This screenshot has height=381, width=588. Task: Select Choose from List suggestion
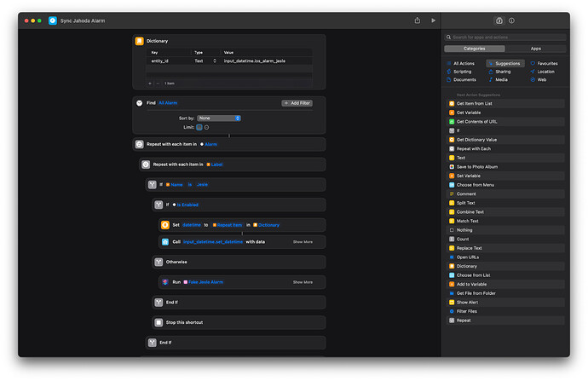[x=506, y=275]
